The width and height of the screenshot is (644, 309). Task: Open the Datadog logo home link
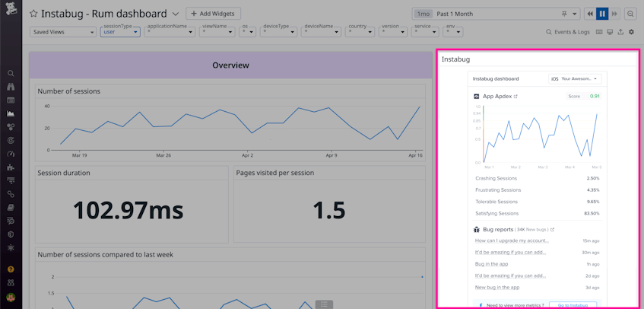point(11,8)
